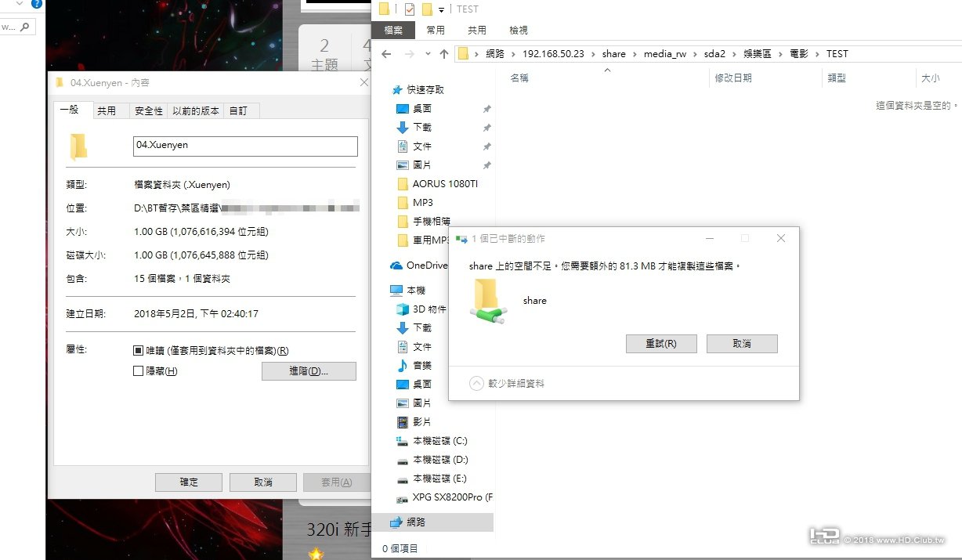Click 確定 in the properties dialog

click(x=189, y=482)
